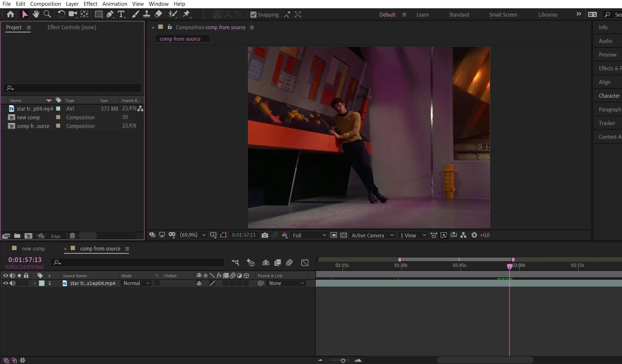Image resolution: width=622 pixels, height=364 pixels.
Task: Create a new folder in Project panel
Action: [x=17, y=236]
